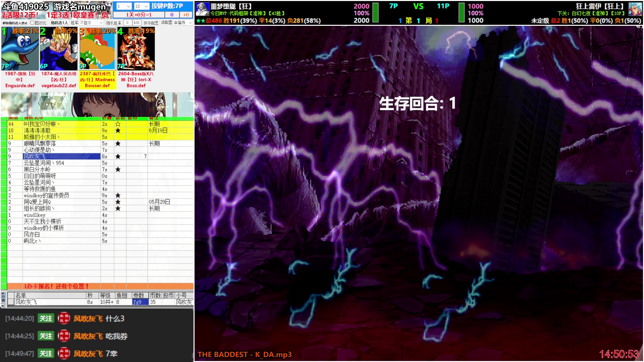Click the highlighted Jg9 cell
Image resolution: width=644 pixels, height=362 pixels.
(x=140, y=302)
